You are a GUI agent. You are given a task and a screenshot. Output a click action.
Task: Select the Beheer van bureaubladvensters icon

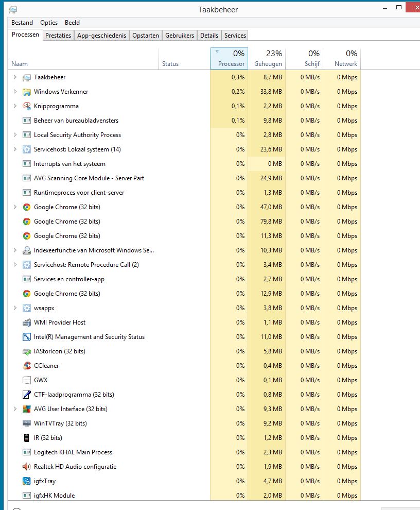(27, 121)
